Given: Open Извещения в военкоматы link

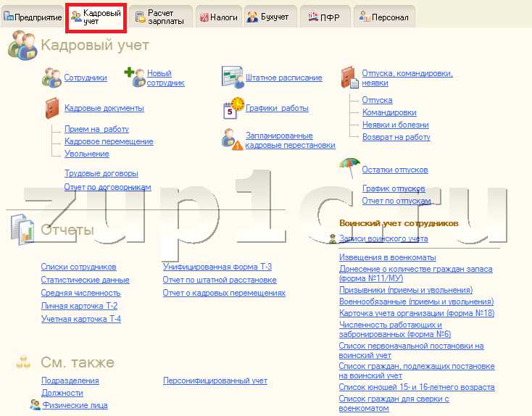Looking at the screenshot, I should (x=388, y=257).
